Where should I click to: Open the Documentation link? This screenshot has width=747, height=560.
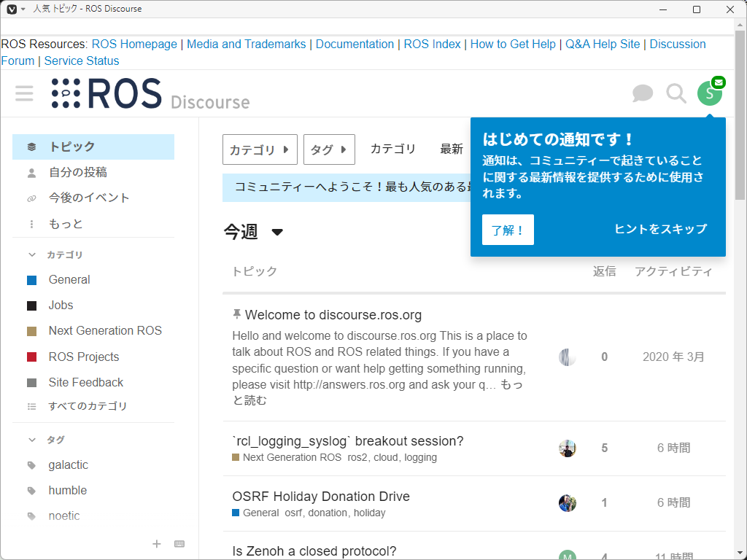(355, 44)
